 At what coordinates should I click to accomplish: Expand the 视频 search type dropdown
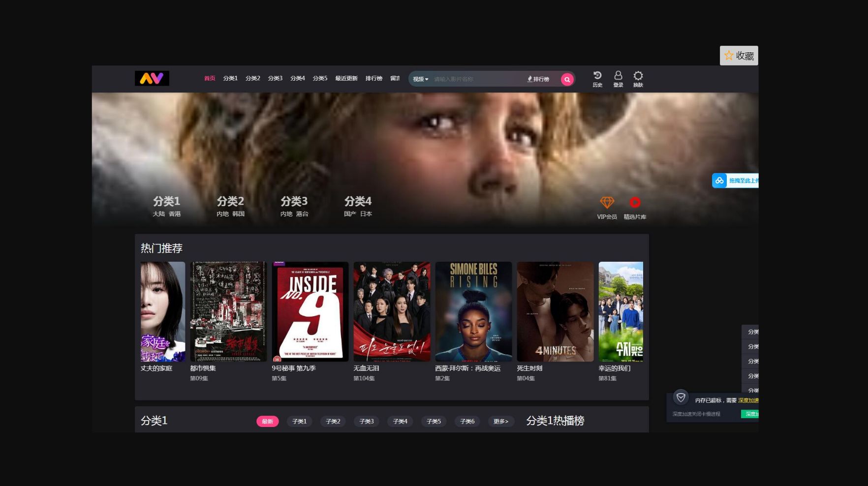tap(420, 79)
